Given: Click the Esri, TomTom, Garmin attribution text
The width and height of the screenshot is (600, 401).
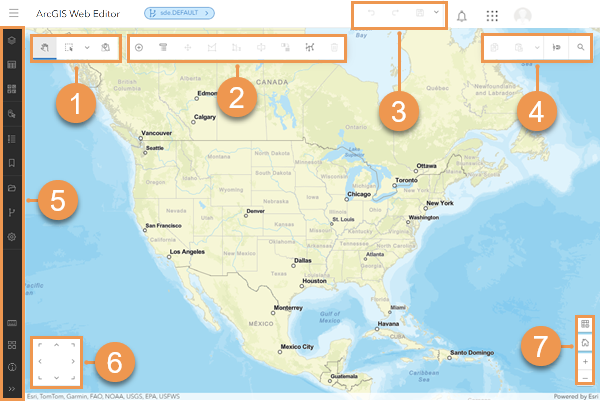Looking at the screenshot, I should coord(103,396).
